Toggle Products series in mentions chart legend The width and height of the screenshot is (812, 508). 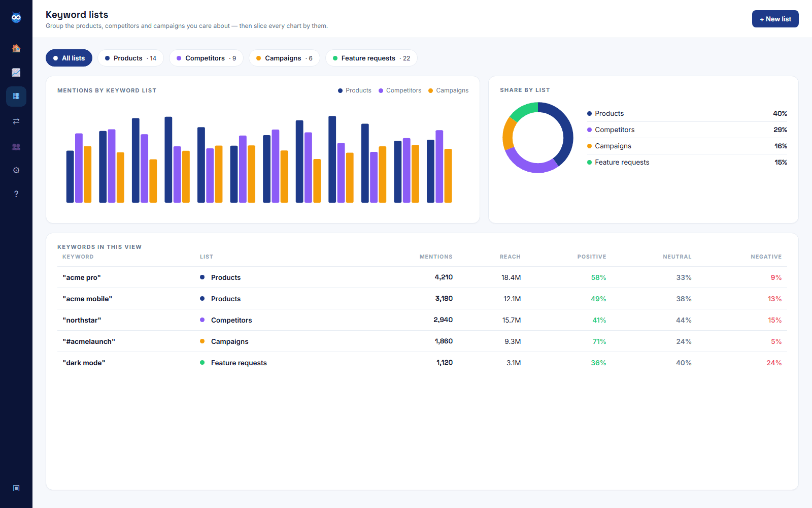(x=355, y=90)
